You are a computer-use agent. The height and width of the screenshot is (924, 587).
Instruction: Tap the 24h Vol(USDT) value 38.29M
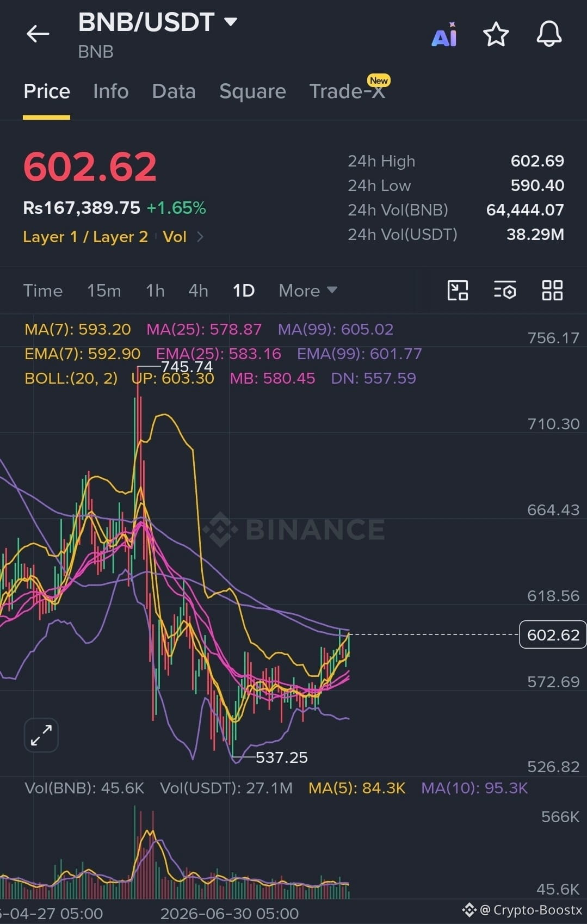[535, 235]
